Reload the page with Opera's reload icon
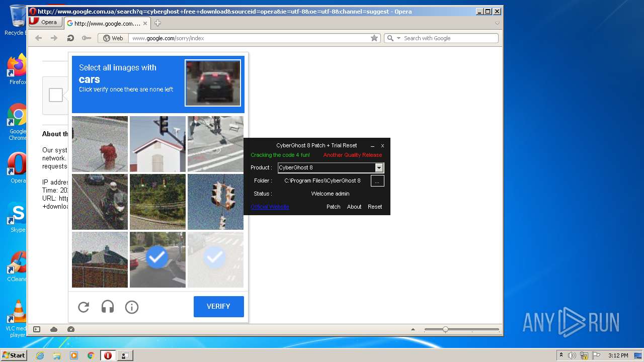 pyautogui.click(x=70, y=38)
